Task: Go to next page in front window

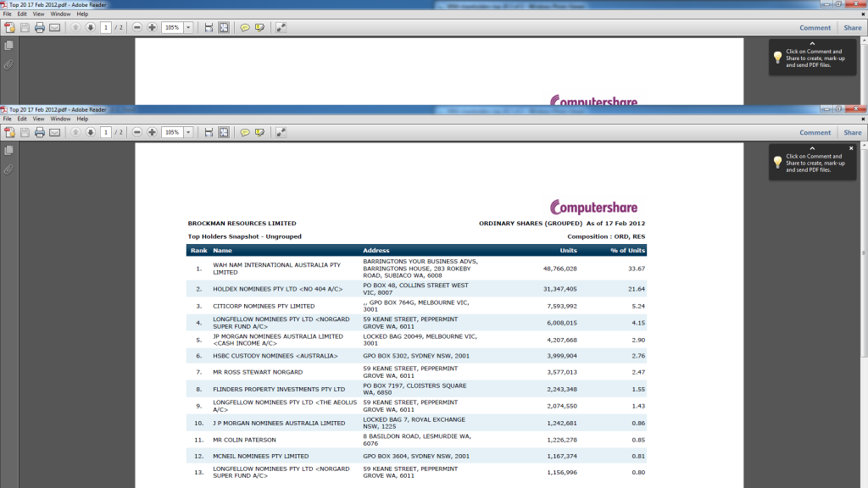Action: pos(90,132)
